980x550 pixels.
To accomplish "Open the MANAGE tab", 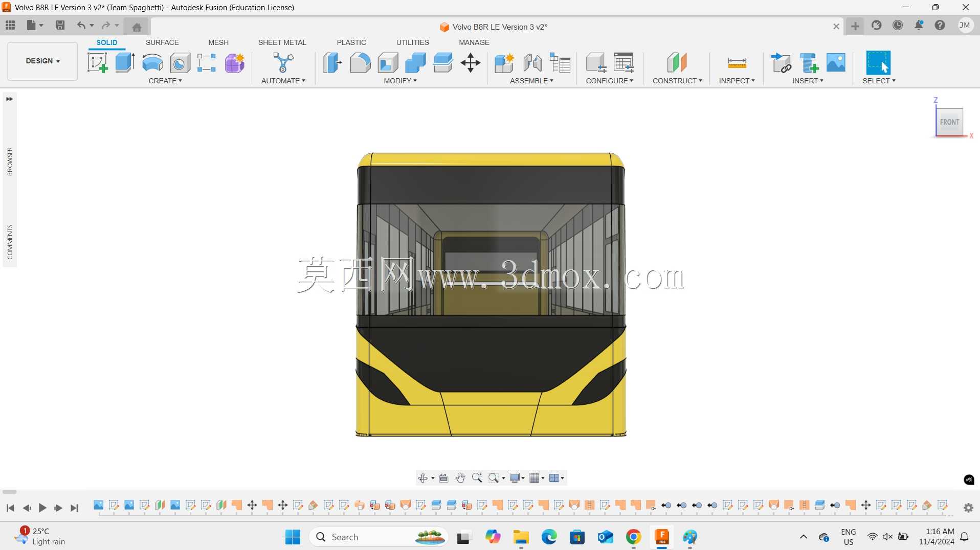I will [x=474, y=42].
